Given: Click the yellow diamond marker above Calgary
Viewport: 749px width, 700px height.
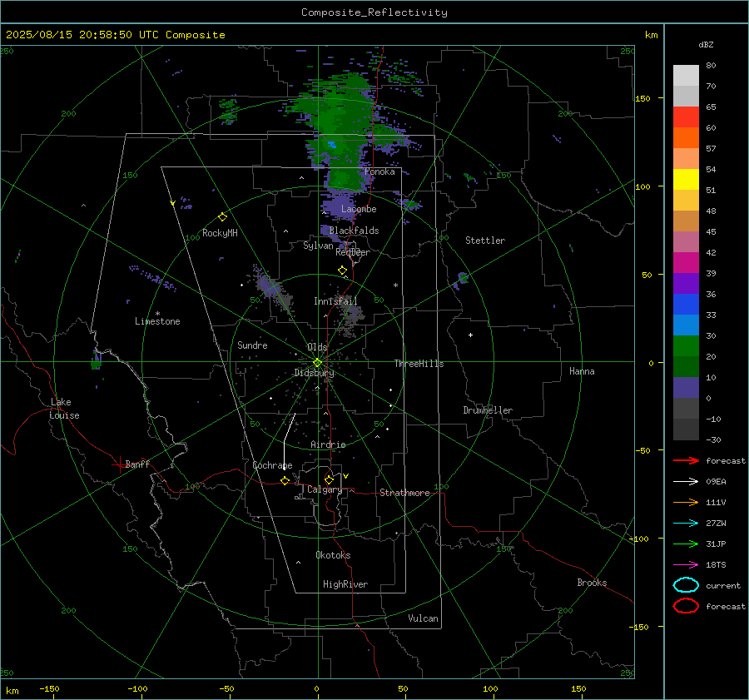Looking at the screenshot, I should click(x=329, y=479).
